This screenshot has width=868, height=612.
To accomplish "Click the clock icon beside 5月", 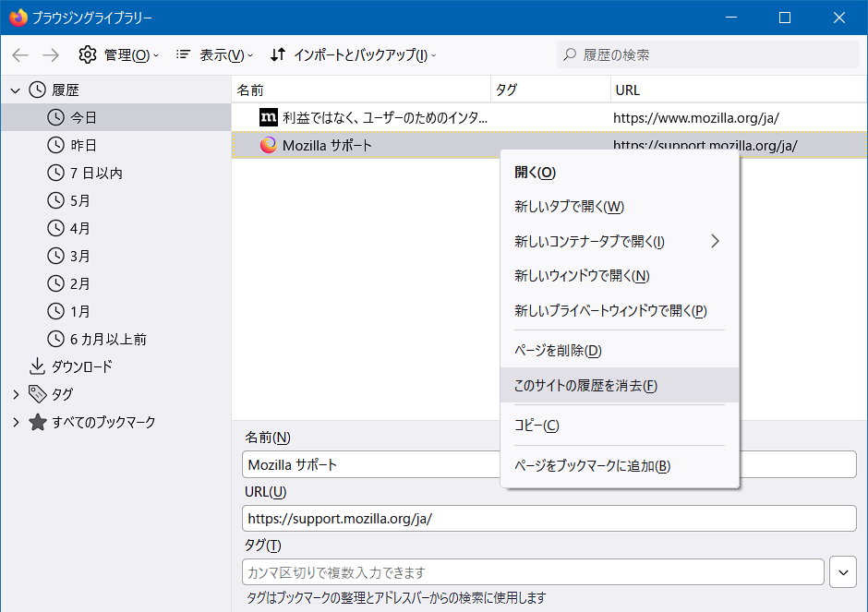I will pyautogui.click(x=55, y=200).
